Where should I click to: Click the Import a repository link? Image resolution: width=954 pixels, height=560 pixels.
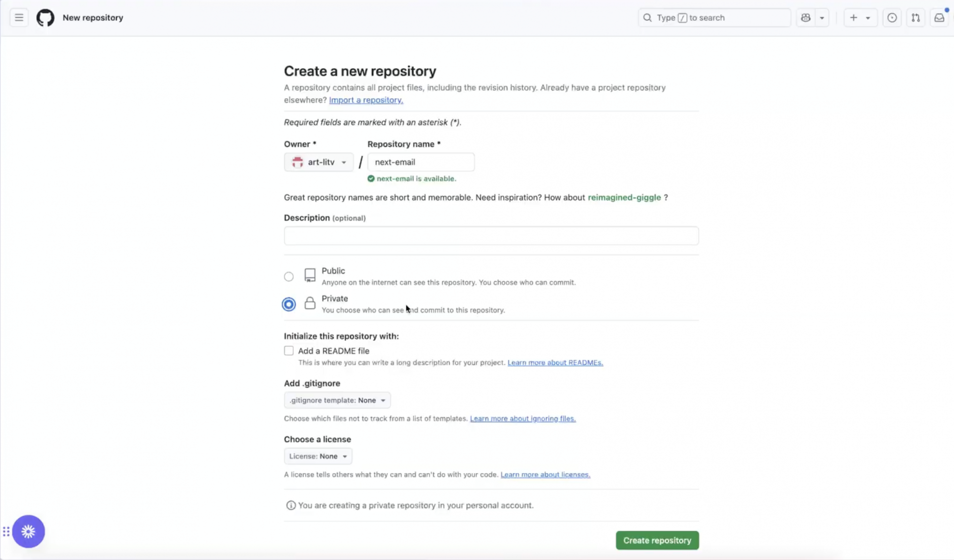366,100
